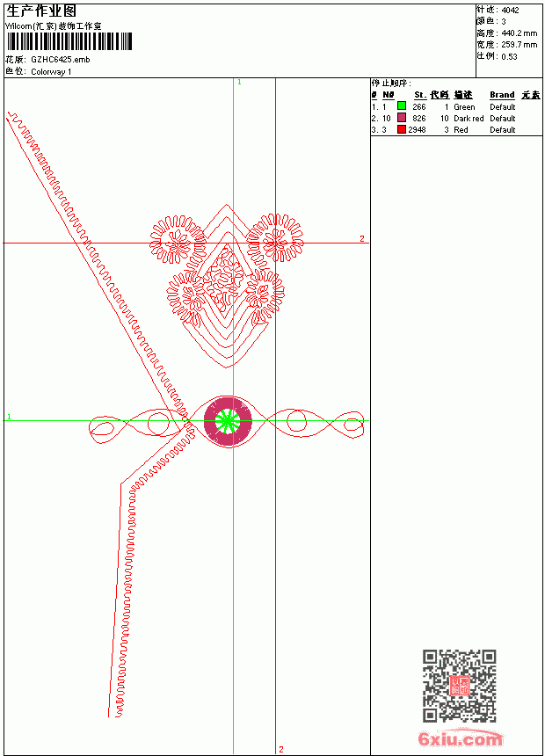545x756 pixels.
Task: Click the Green color swatch in stop sequence
Action: coord(401,106)
